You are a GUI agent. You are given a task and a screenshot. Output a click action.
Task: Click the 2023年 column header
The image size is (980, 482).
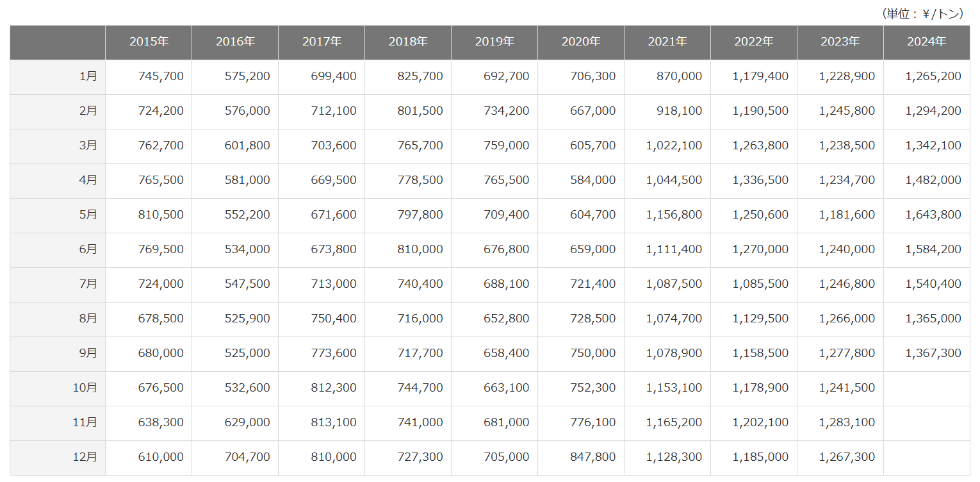click(840, 42)
